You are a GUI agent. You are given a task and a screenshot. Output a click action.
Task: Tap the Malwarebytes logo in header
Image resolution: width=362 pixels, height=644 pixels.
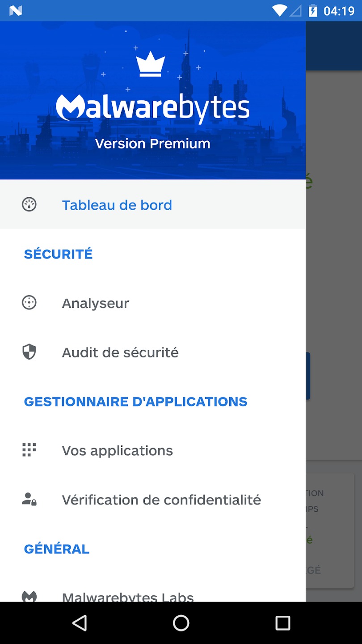(152, 107)
